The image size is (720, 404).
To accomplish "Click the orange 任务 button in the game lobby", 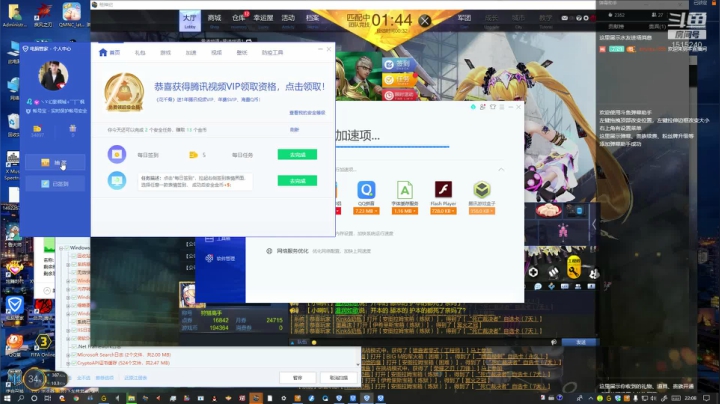I will 399,80.
